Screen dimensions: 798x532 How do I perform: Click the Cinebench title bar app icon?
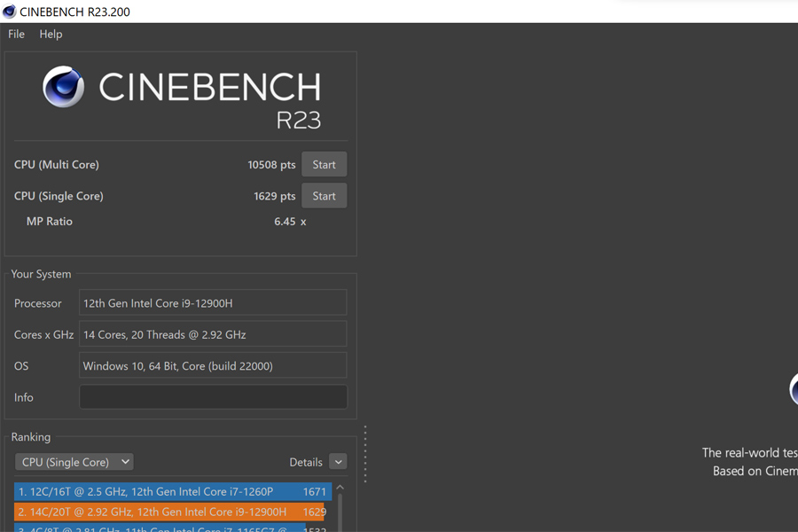point(9,12)
